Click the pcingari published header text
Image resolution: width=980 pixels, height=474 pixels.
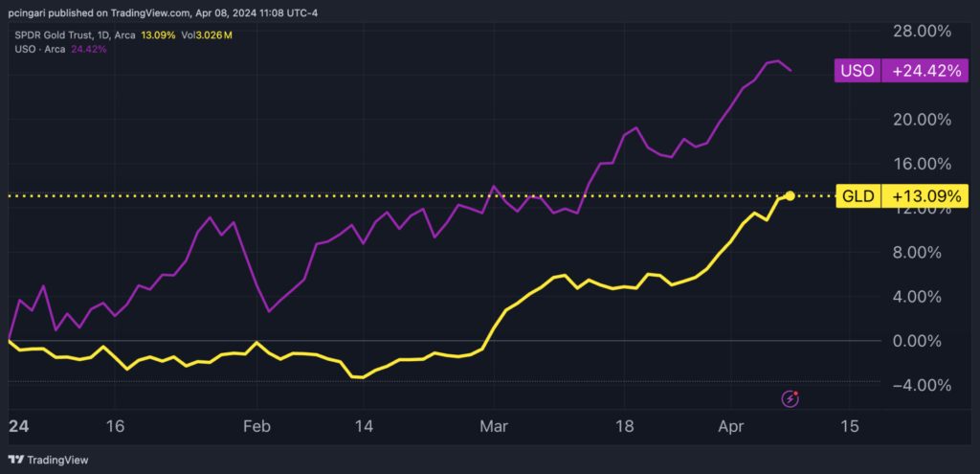pos(163,13)
